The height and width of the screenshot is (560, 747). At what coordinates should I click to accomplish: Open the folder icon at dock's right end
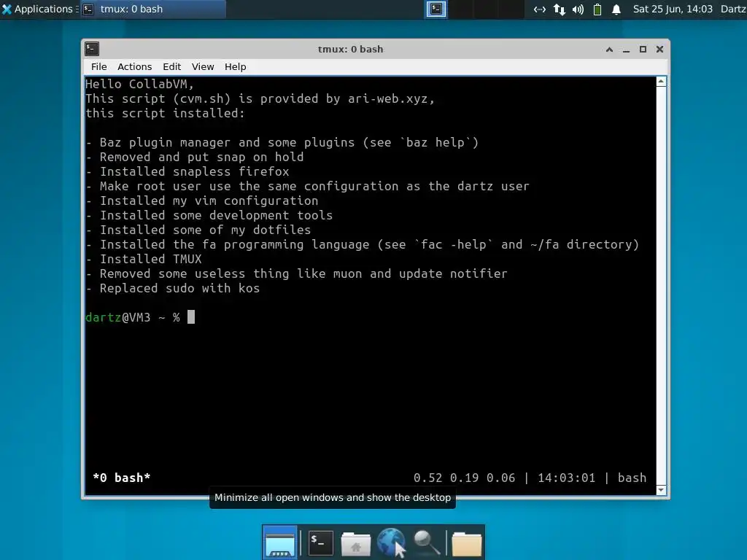click(x=466, y=544)
